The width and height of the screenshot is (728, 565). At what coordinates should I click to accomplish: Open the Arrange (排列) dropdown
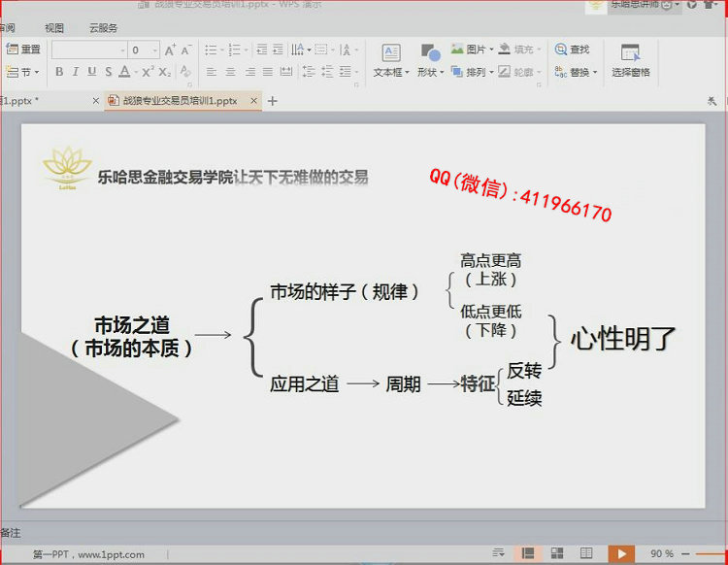point(472,72)
